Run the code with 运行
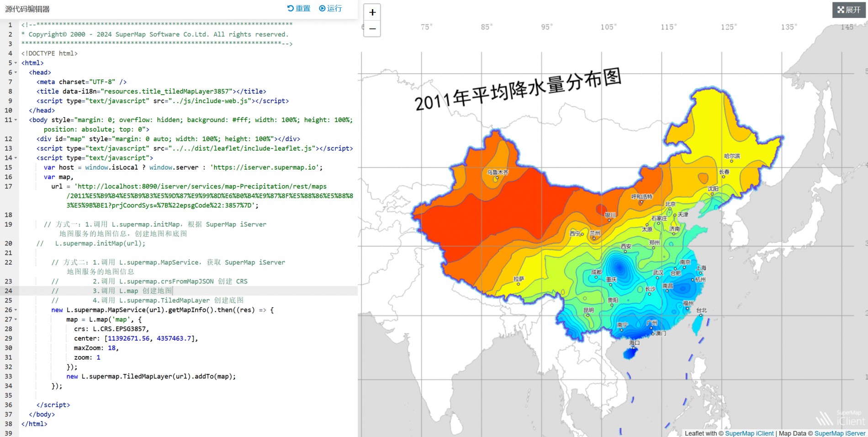 pyautogui.click(x=330, y=8)
